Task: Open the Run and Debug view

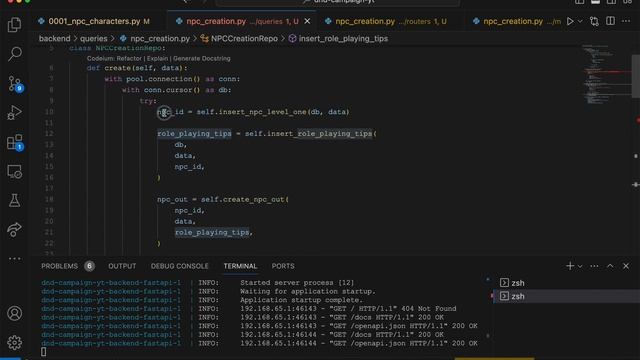Action: coord(15,113)
